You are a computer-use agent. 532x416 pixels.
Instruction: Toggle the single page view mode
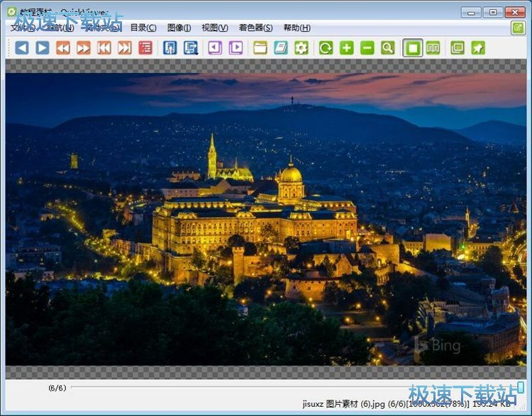click(x=412, y=47)
